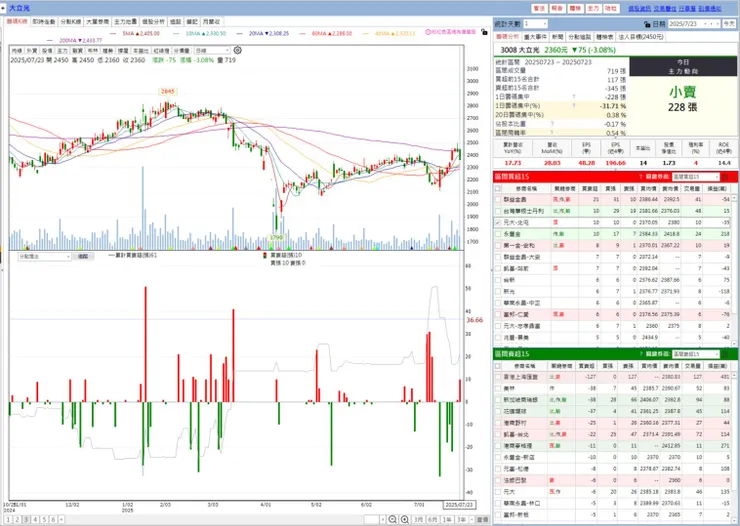
Task: Click the 報告 button in title bar
Action: point(557,8)
